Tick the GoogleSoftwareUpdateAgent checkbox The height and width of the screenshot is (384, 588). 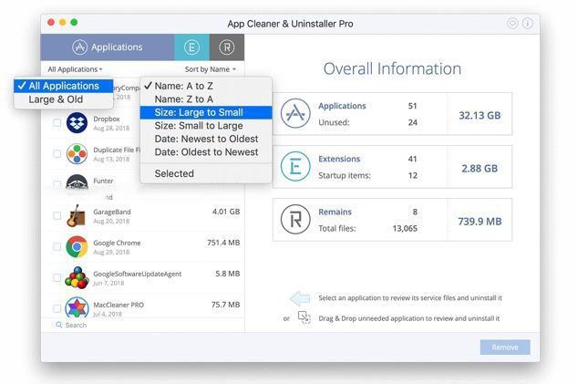57,278
